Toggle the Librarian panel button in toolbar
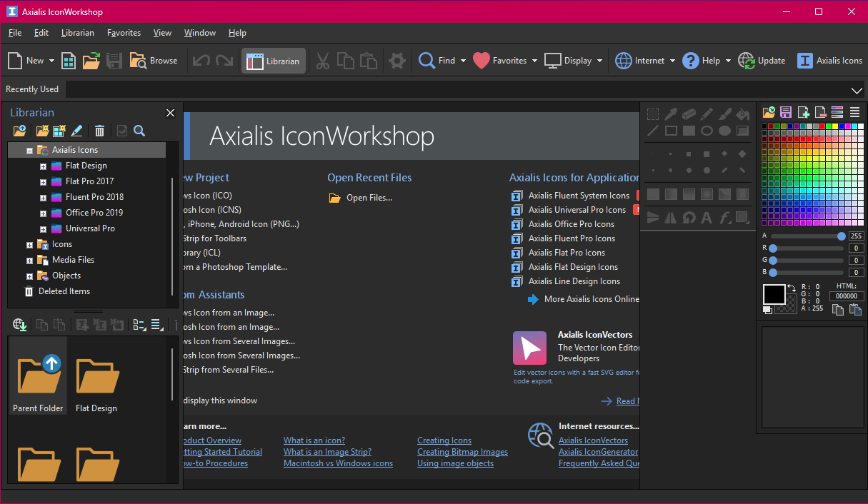Screen dimensions: 868x504 pyautogui.click(x=274, y=61)
